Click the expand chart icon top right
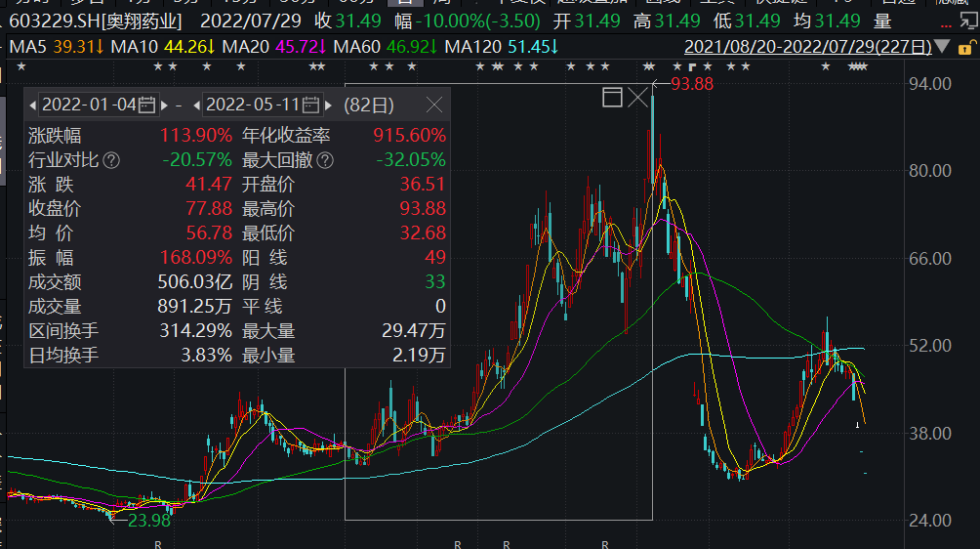 968,21
